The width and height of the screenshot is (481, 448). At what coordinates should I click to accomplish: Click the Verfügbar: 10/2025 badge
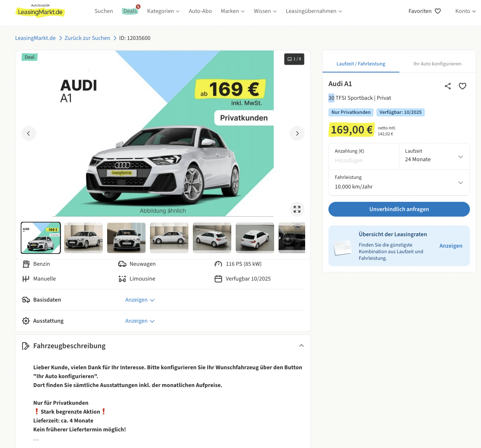tap(400, 112)
